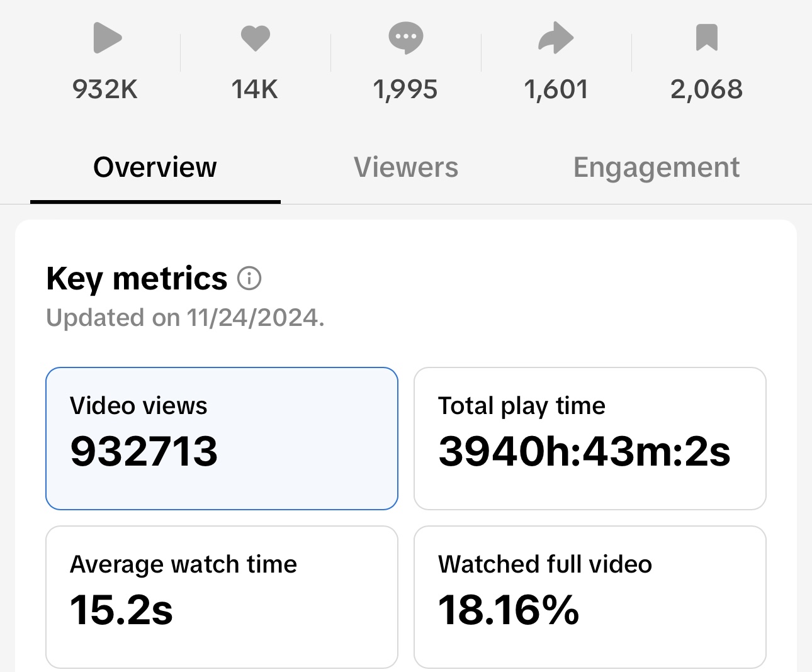Click the 18.16% value
This screenshot has height=672, width=812.
click(509, 610)
